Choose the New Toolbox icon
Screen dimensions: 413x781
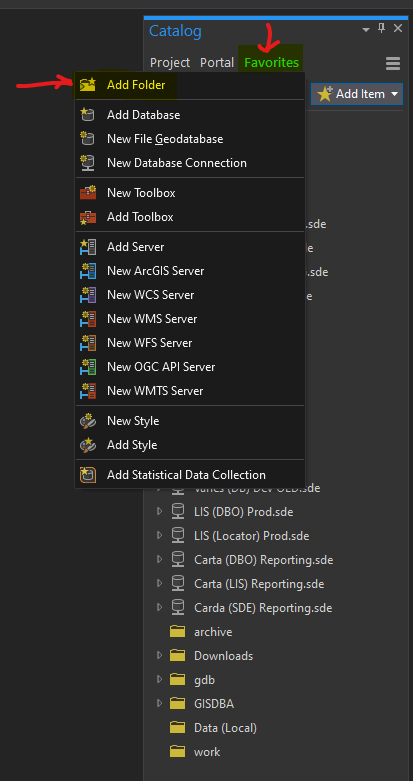click(x=88, y=193)
